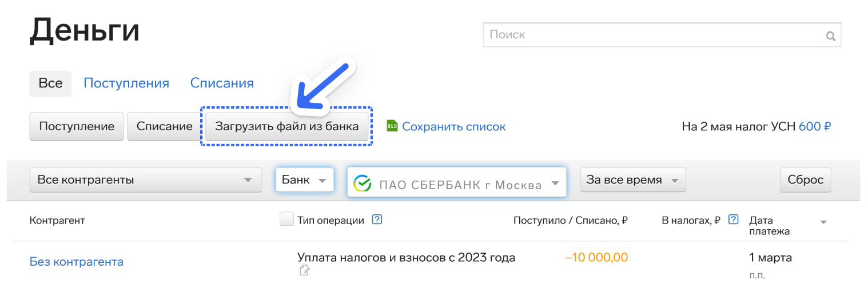Viewport: 868px width, 288px height.
Task: Click sort arrow beside Дата платежа
Action: (x=824, y=222)
